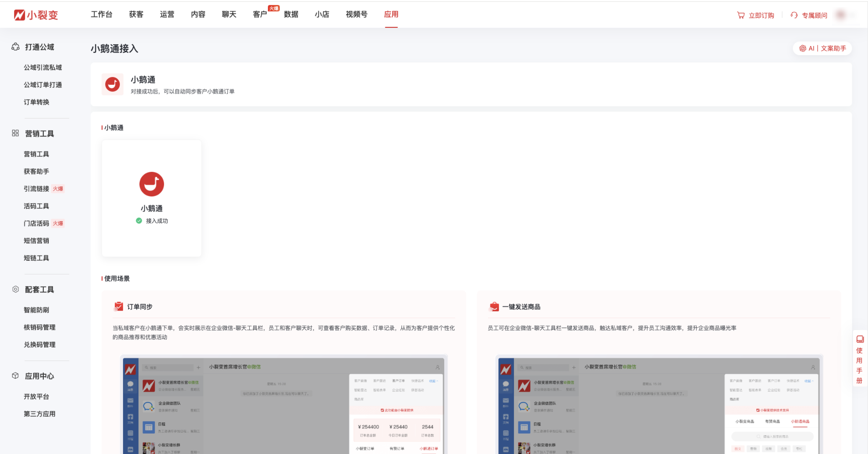Go to the 内容 tab
868x454 pixels.
click(198, 15)
